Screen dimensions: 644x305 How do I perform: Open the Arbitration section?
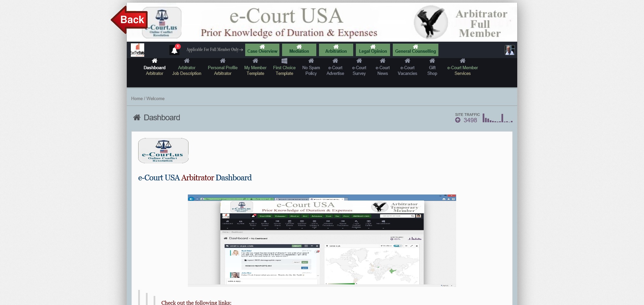(336, 50)
